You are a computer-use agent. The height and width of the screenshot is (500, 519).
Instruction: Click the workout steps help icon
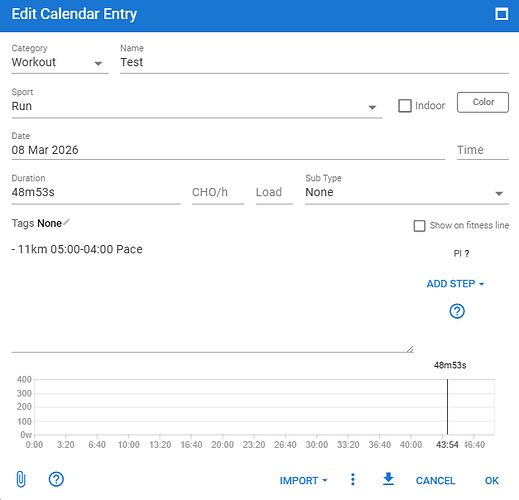[457, 311]
